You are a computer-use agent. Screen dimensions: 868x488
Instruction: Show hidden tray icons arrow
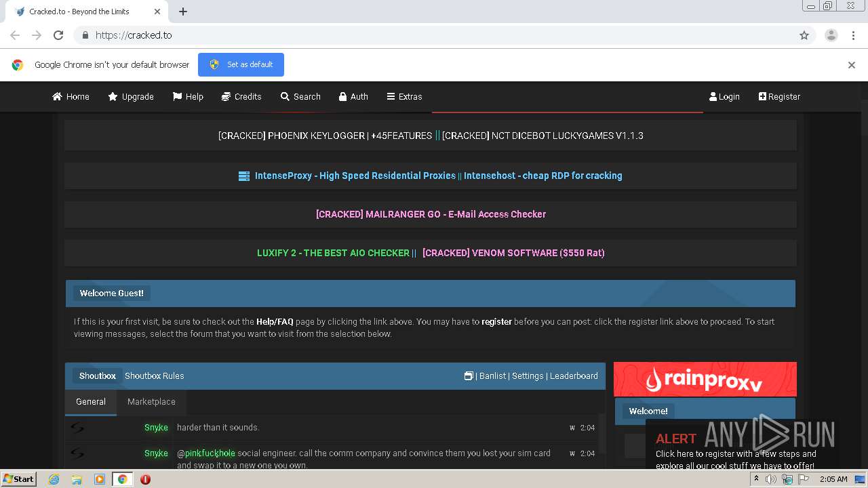[x=757, y=479]
